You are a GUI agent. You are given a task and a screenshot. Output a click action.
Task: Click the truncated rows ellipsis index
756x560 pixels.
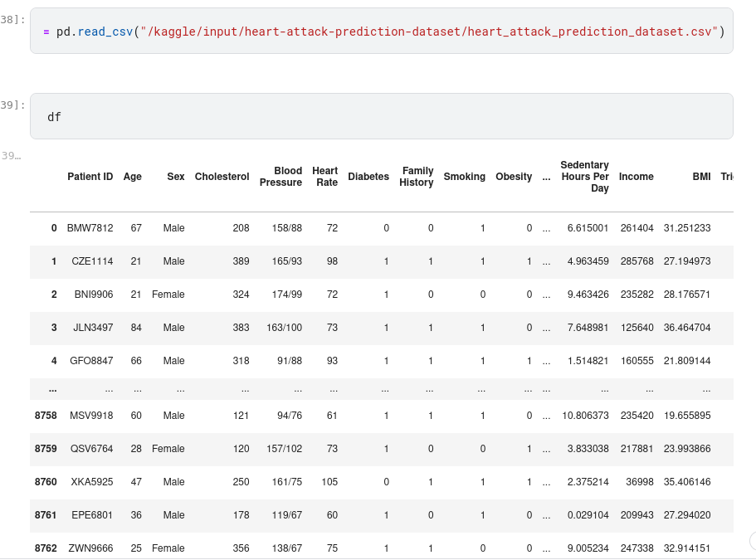52,388
